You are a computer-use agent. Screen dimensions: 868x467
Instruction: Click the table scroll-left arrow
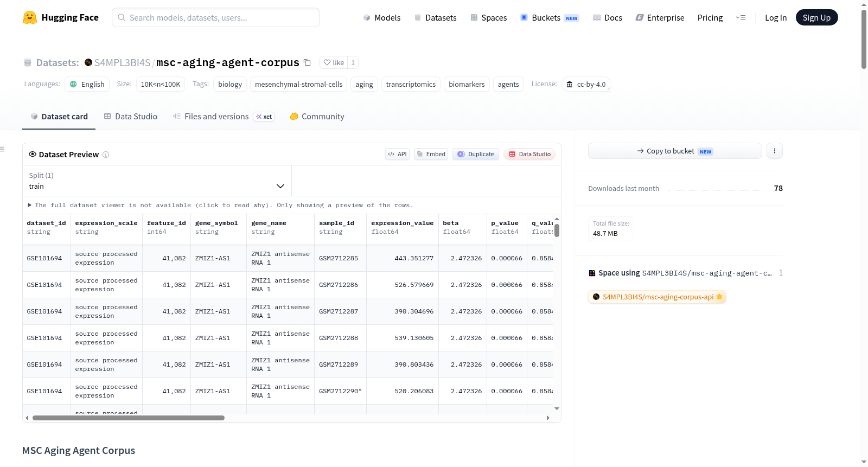point(27,418)
